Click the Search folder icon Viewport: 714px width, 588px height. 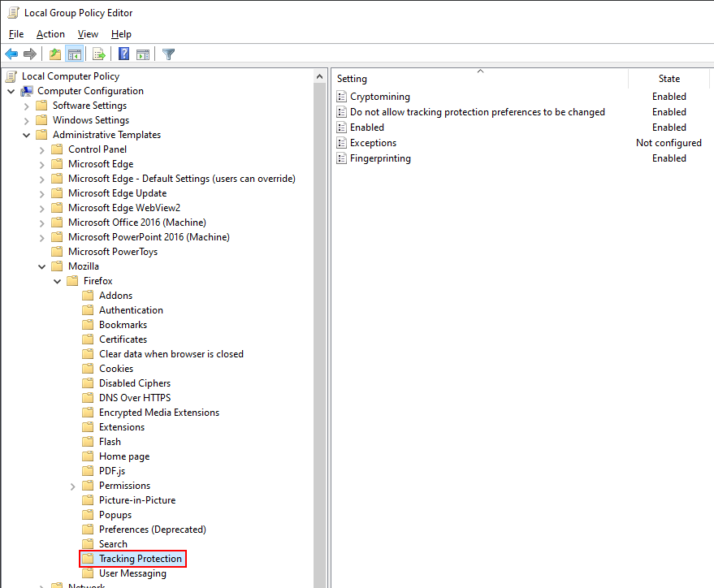point(88,544)
